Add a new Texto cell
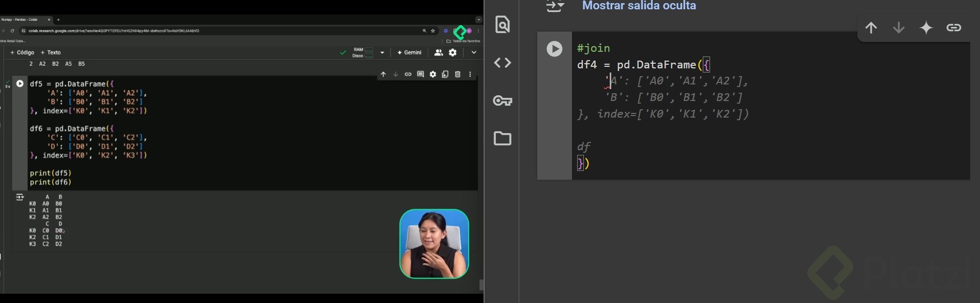 coord(51,52)
